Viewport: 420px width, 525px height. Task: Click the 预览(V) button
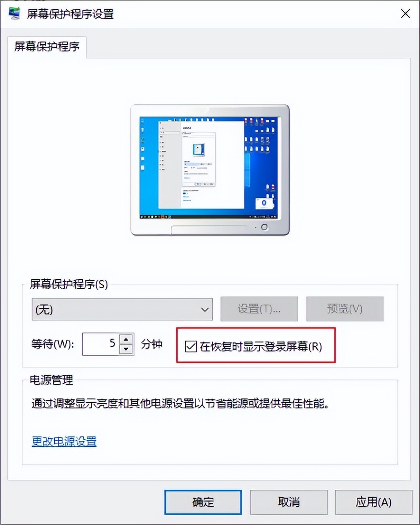[x=345, y=309]
